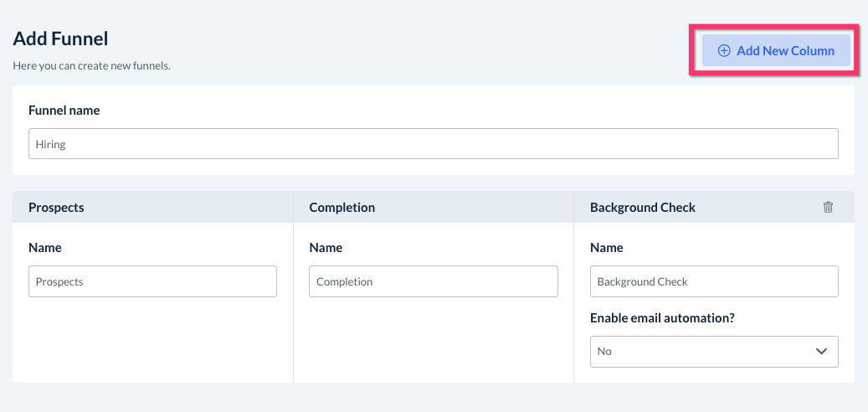Image resolution: width=868 pixels, height=412 pixels.
Task: Open the Enable email automation dropdown
Action: tap(713, 352)
